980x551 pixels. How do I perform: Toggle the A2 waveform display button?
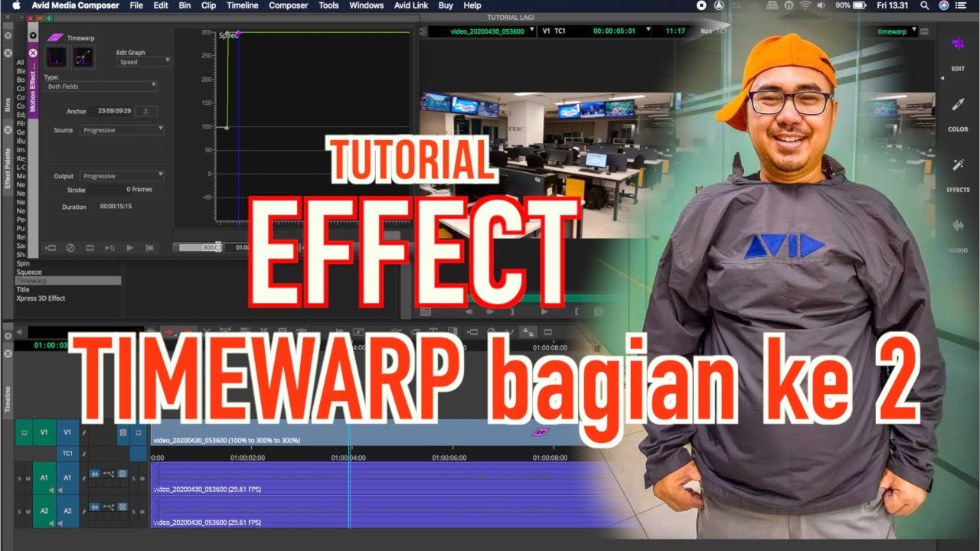(96, 507)
